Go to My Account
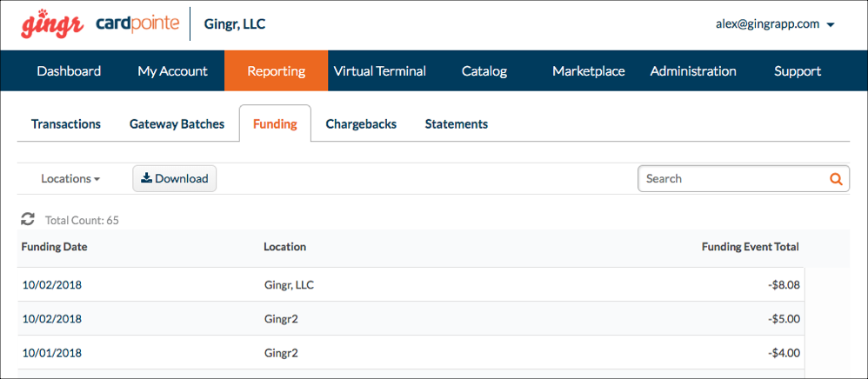This screenshot has height=379, width=868. (172, 70)
